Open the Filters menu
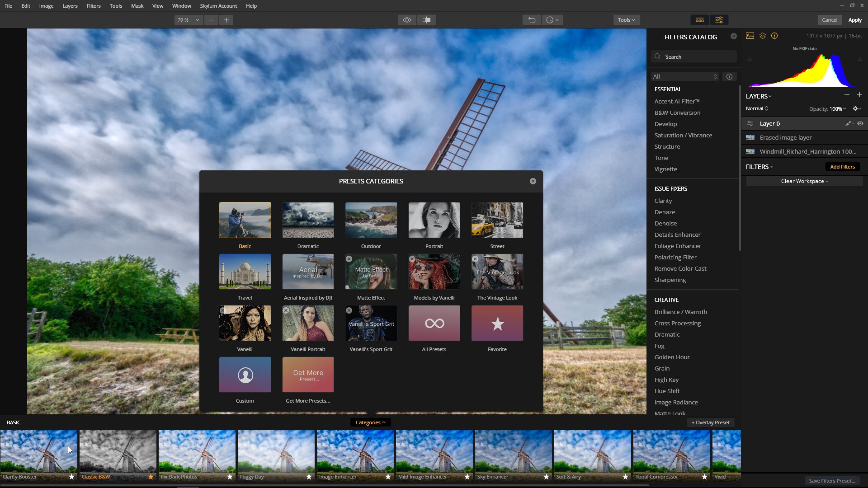Screen dimensions: 868x488 pyautogui.click(x=94, y=6)
